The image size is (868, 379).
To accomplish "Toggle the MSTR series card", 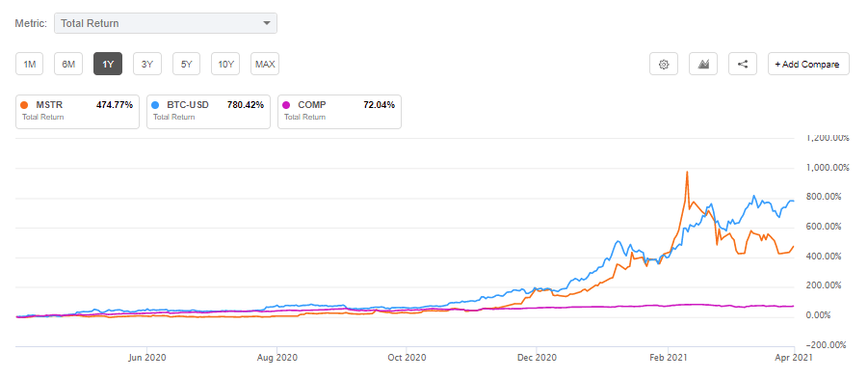I will (x=77, y=112).
